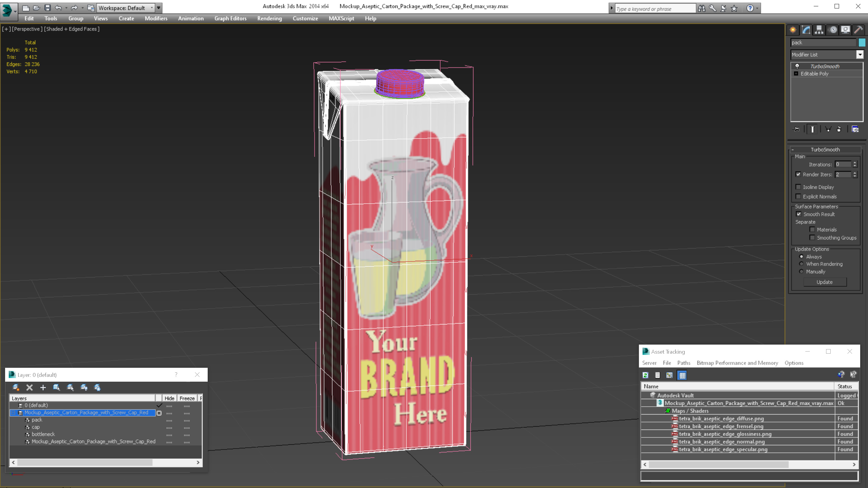Click Make Unique icon below modifier stack
Screen dimensions: 868x488
[828, 129]
